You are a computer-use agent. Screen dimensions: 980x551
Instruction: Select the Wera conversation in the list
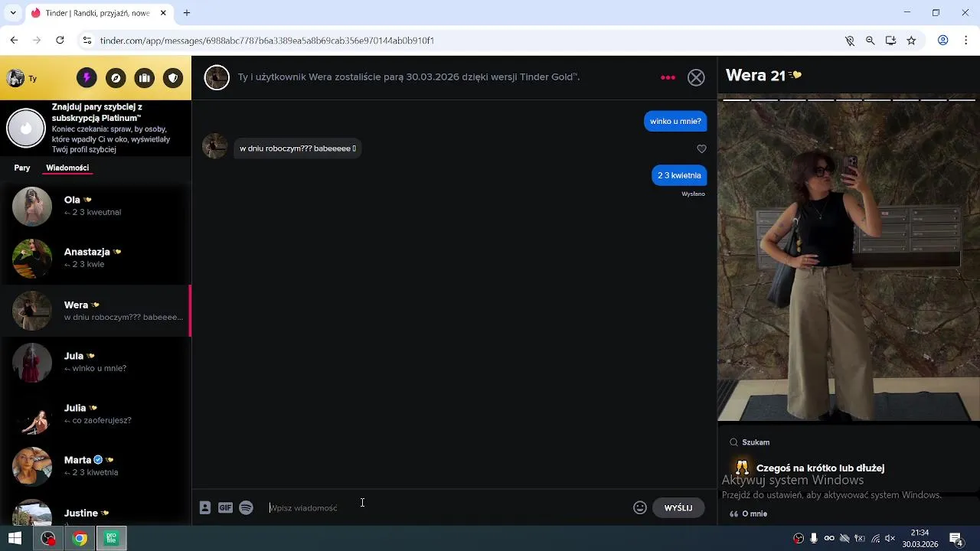pyautogui.click(x=96, y=311)
